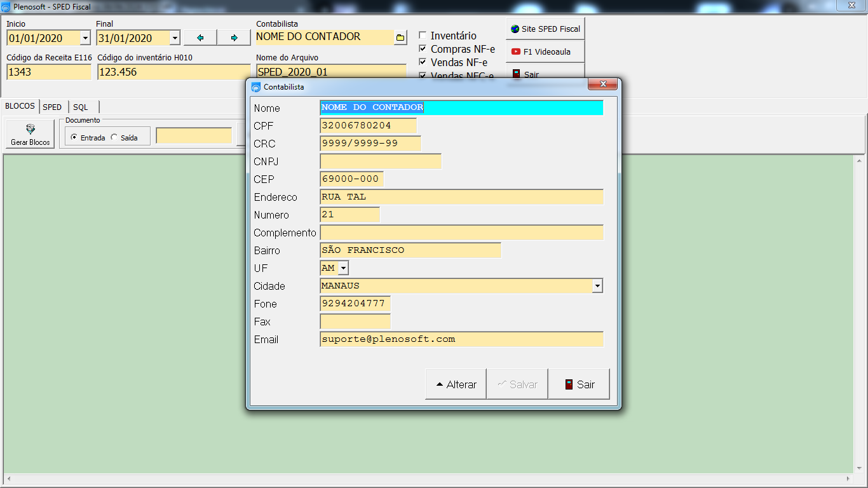868x488 pixels.
Task: Expand the Cidade dropdown showing MANAUS
Action: point(597,286)
